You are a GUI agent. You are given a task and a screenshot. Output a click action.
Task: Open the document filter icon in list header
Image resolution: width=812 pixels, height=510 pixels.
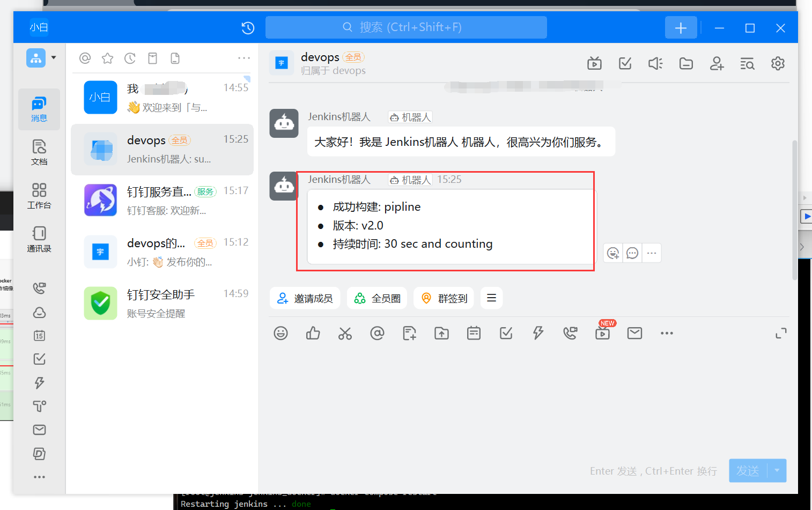(x=175, y=58)
